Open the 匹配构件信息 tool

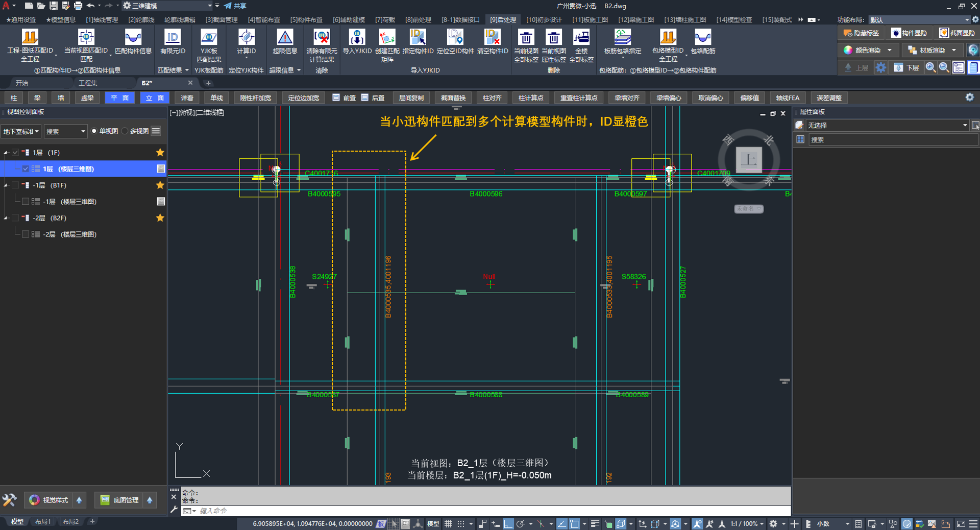(133, 38)
